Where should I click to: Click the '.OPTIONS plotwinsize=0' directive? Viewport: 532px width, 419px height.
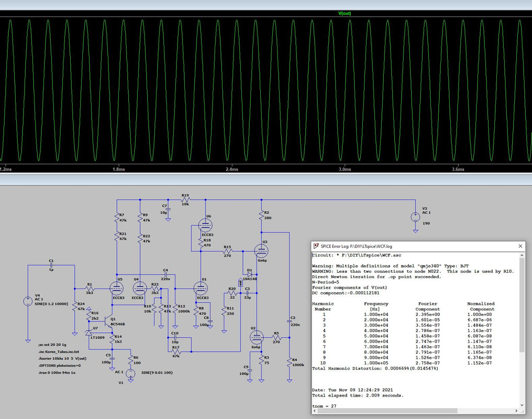coord(59,366)
